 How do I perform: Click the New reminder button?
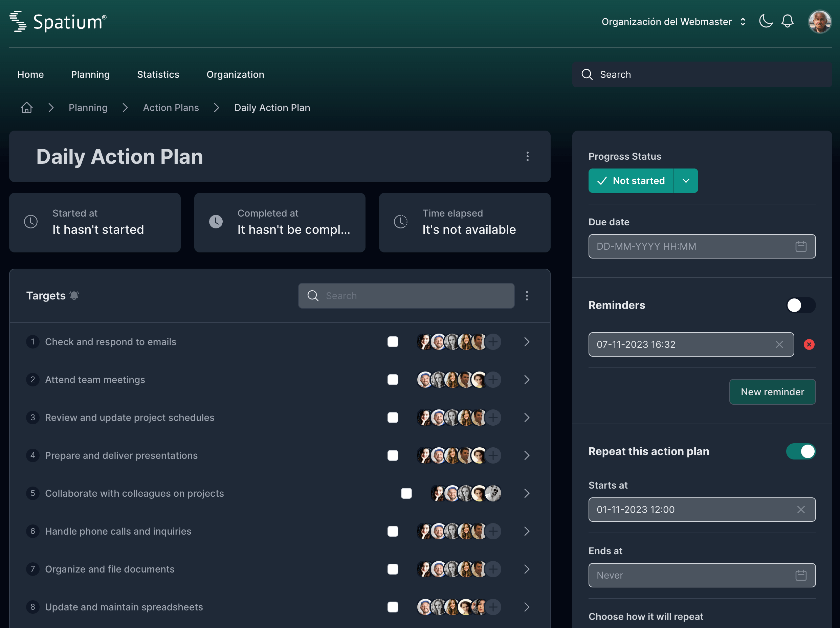click(x=772, y=392)
